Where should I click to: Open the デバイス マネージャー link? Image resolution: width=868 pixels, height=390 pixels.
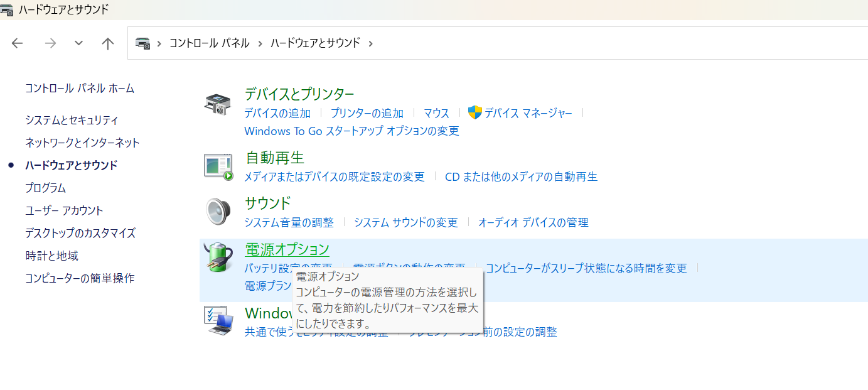[528, 113]
